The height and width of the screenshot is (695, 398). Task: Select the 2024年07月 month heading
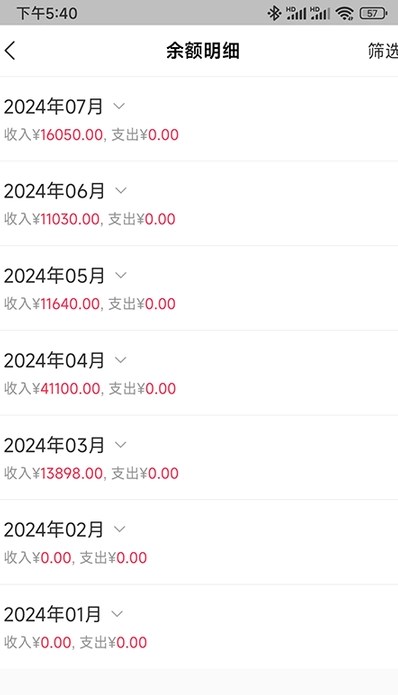[x=53, y=107]
